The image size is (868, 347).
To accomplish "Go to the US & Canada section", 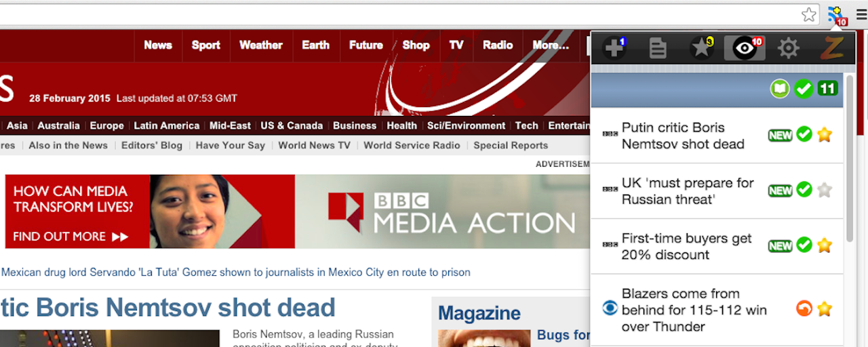I will pyautogui.click(x=292, y=125).
